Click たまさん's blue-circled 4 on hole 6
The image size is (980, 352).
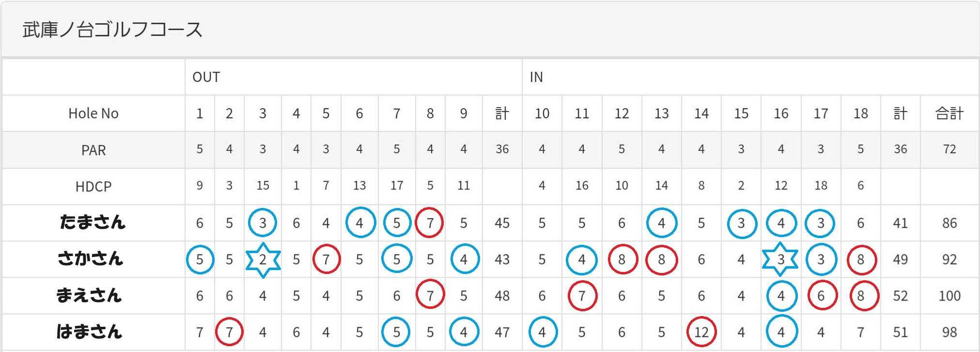click(359, 223)
